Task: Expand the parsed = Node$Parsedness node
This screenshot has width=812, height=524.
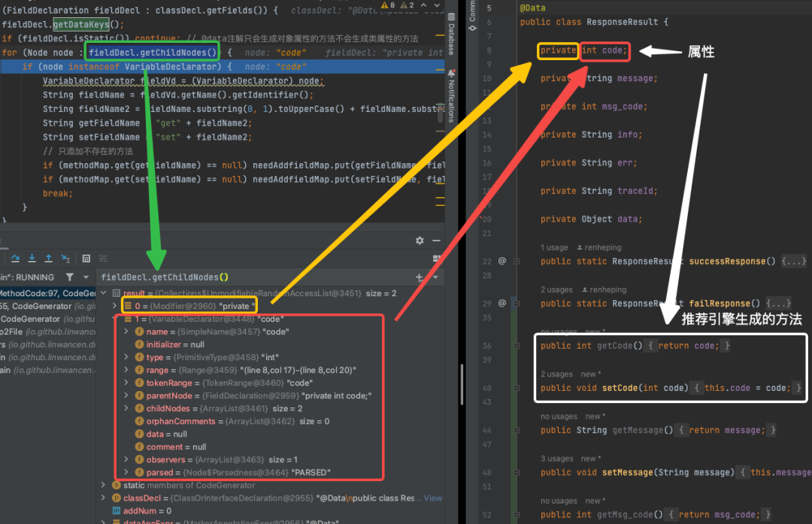Action: point(126,472)
